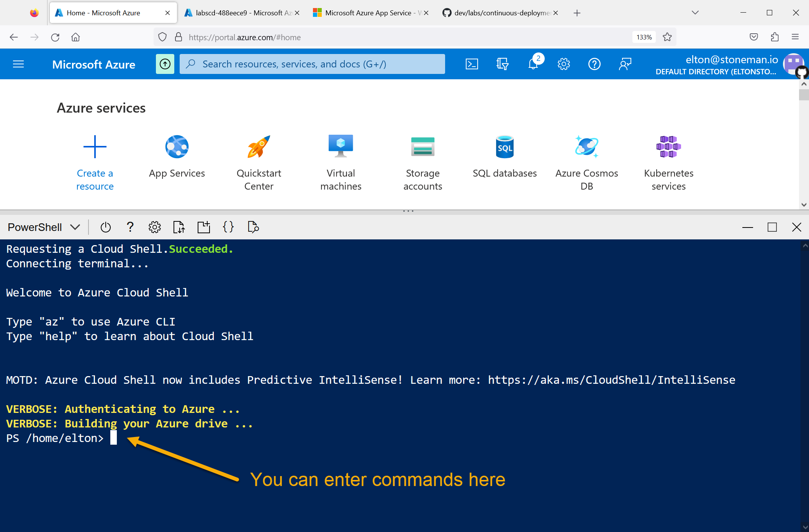This screenshot has width=809, height=532.
Task: Focus Search resources, services, and docs box
Action: pos(312,64)
